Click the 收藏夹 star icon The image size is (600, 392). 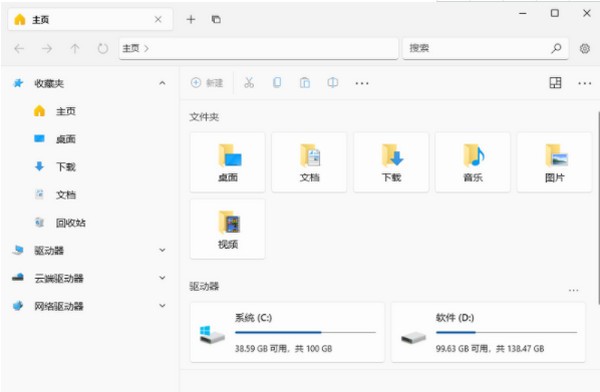(18, 83)
